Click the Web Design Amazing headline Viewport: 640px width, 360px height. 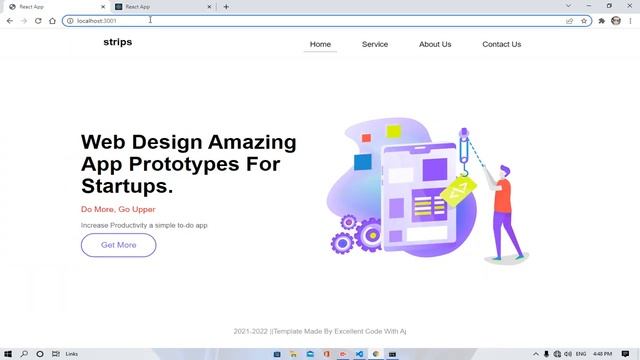click(x=189, y=164)
